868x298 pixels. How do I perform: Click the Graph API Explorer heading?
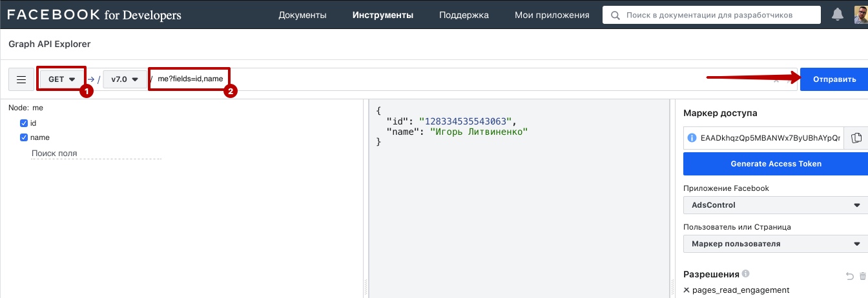pyautogui.click(x=50, y=45)
